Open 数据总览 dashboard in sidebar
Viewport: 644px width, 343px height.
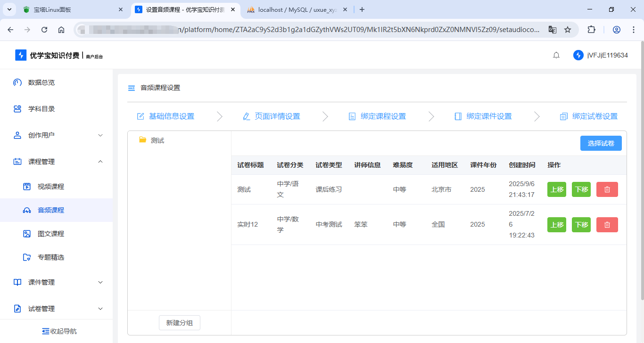[41, 82]
